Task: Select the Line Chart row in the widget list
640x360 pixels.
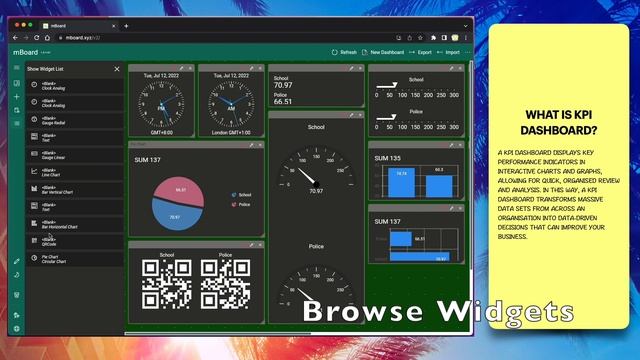Action: pos(75,173)
